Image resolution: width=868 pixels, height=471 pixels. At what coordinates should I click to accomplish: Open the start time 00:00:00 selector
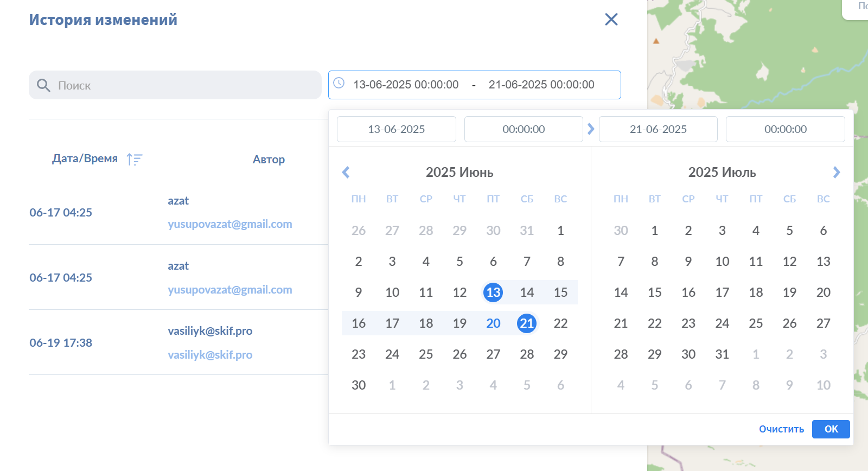click(523, 129)
